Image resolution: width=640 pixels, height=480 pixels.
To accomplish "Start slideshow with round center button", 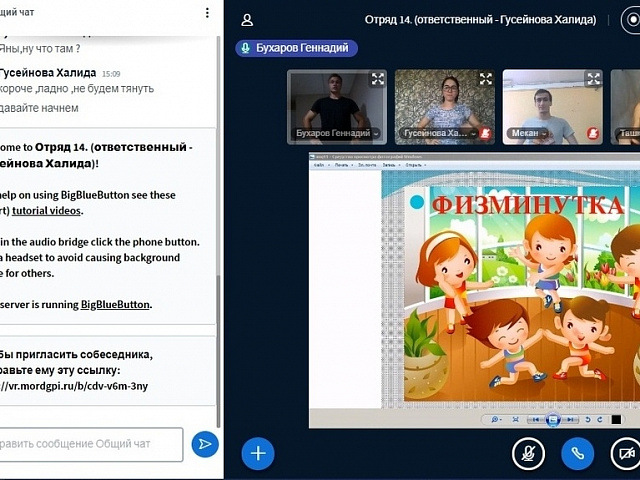I will (x=553, y=420).
